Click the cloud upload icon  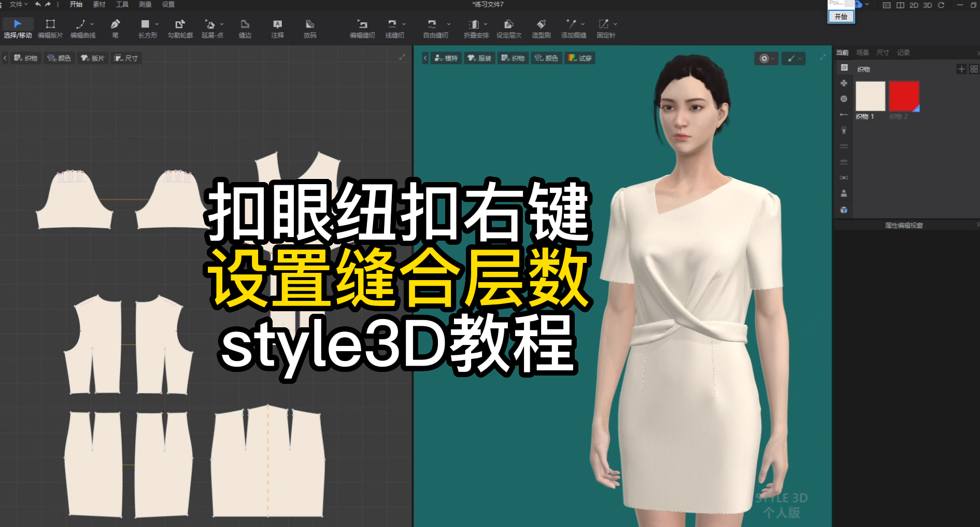859,4
